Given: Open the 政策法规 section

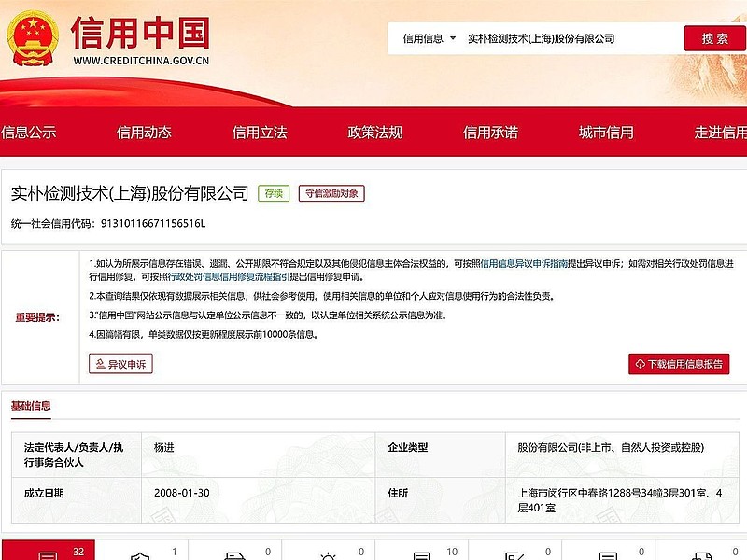Looking at the screenshot, I should [375, 132].
